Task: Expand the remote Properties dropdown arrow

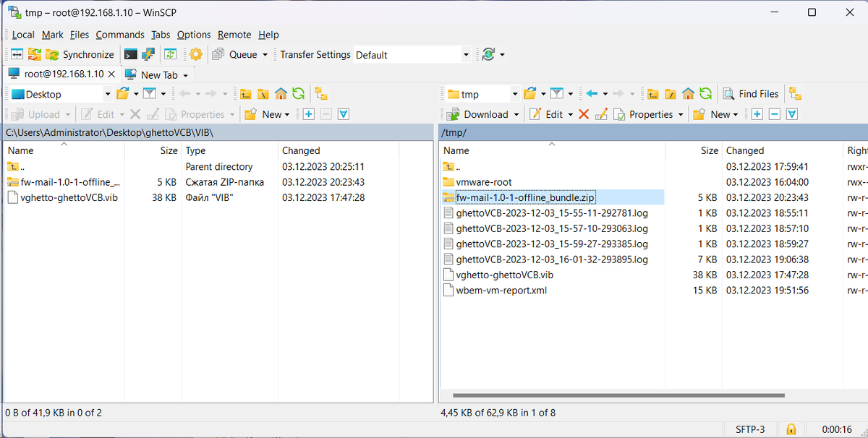Action: point(680,114)
